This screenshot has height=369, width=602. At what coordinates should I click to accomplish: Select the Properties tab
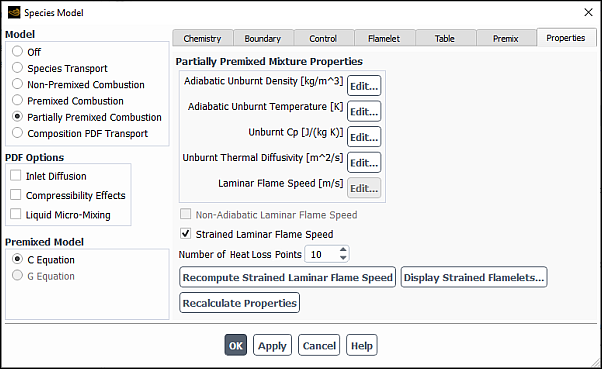[566, 38]
